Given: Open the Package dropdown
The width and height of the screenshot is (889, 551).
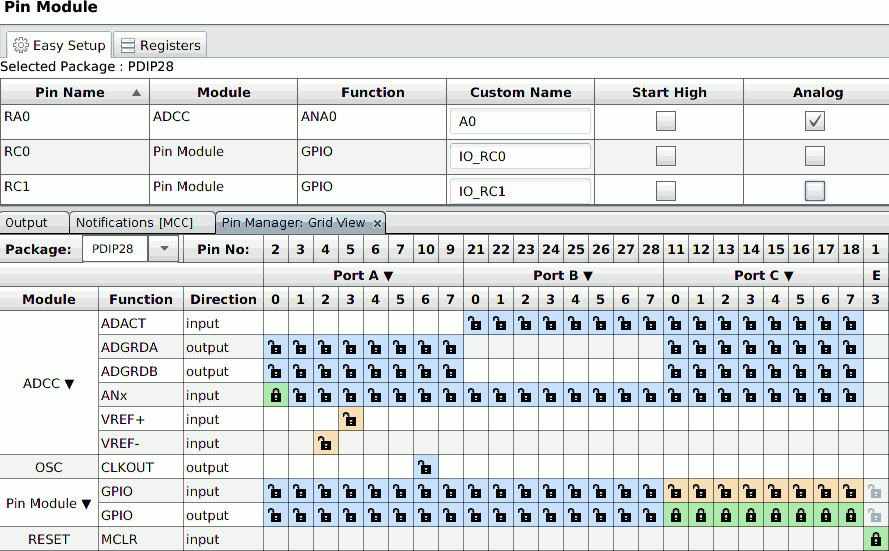Looking at the screenshot, I should click(164, 248).
